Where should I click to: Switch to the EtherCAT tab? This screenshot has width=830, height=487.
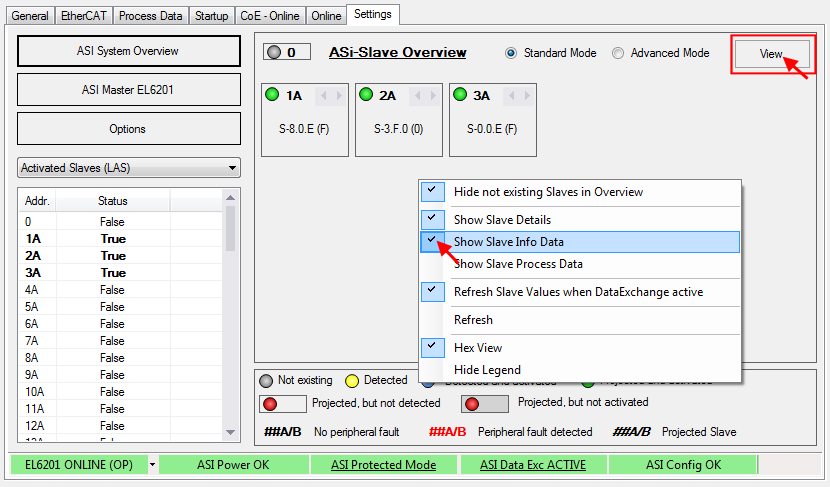pos(84,16)
